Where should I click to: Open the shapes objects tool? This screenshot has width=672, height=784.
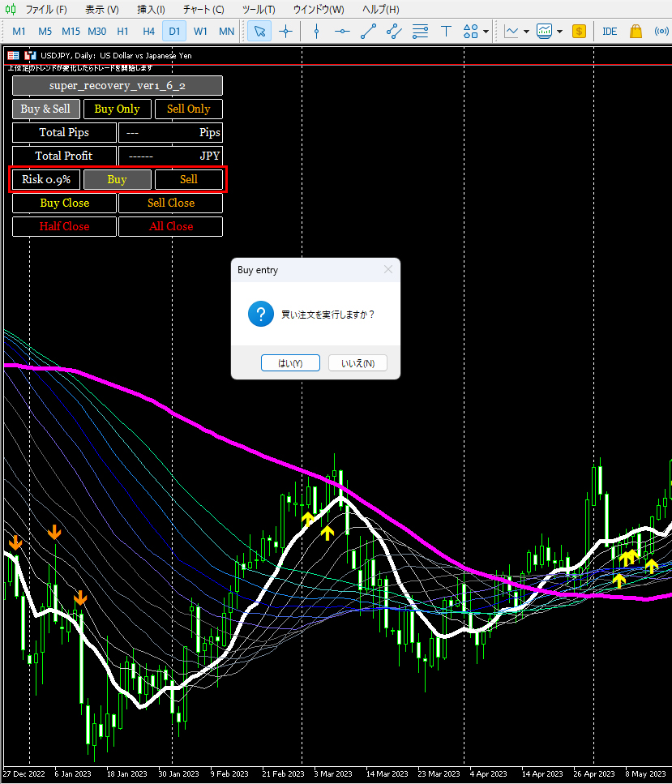click(470, 32)
